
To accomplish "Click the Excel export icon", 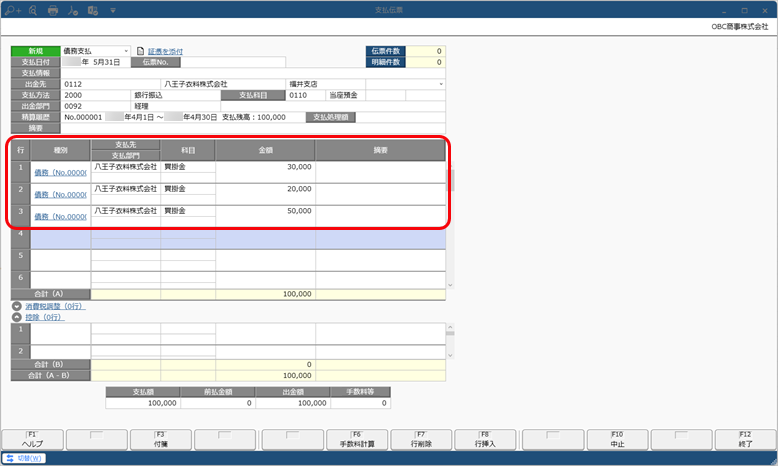I will click(93, 10).
